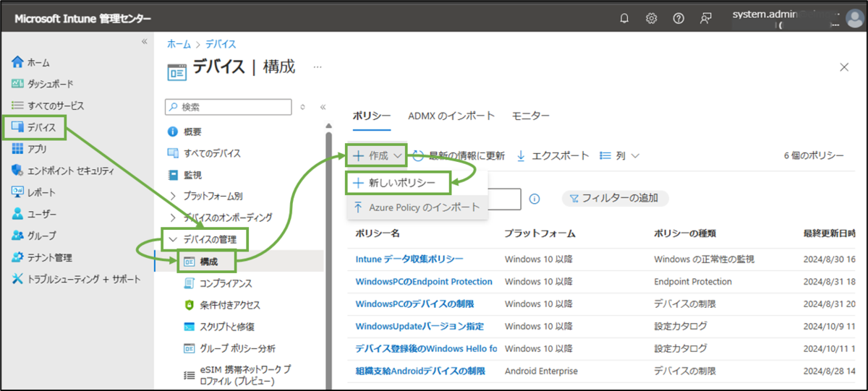This screenshot has height=391, width=868.
Task: Open すべてのサービス in left navigation
Action: [48, 106]
